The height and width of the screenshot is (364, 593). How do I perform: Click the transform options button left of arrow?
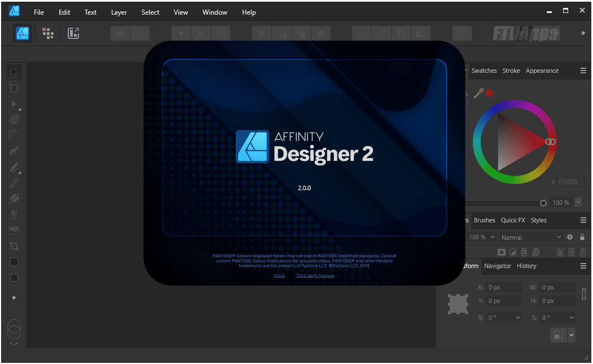coord(559,335)
